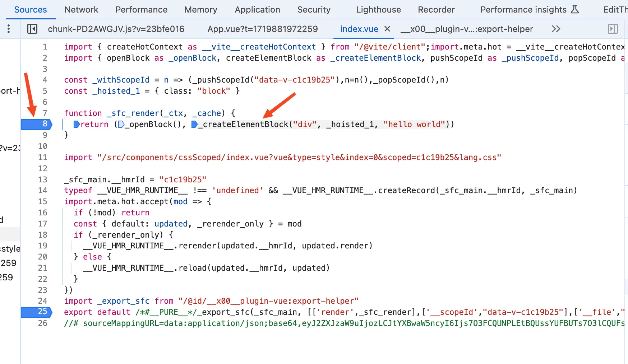The width and height of the screenshot is (628, 364).
Task: Select the Application panel tab
Action: [x=257, y=10]
